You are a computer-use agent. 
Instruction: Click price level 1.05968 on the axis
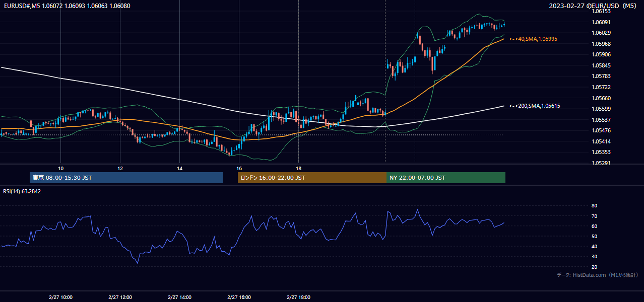(601, 44)
